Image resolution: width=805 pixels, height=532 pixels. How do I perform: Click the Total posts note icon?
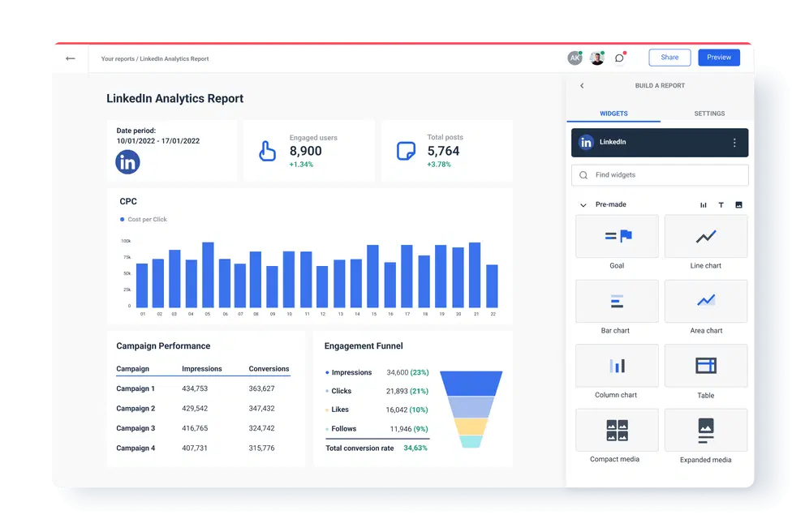coord(406,151)
